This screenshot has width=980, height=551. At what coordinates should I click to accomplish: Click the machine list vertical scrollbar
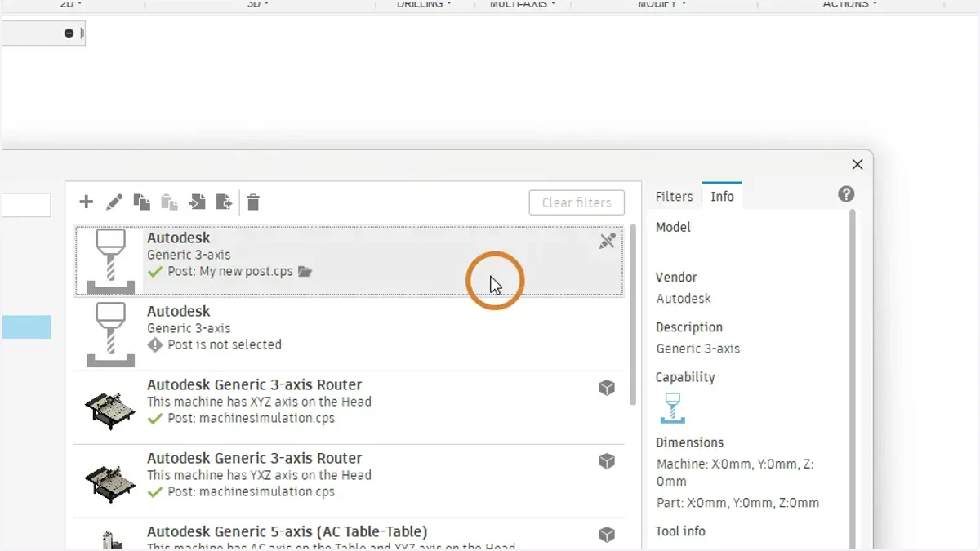(633, 315)
